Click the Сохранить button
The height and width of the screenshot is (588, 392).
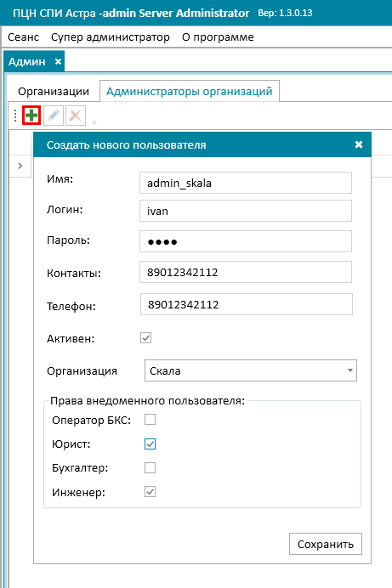pos(326,544)
